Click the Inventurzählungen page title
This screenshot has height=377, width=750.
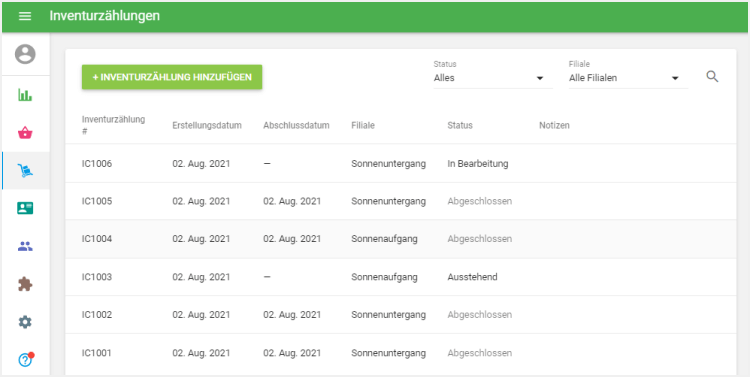105,16
